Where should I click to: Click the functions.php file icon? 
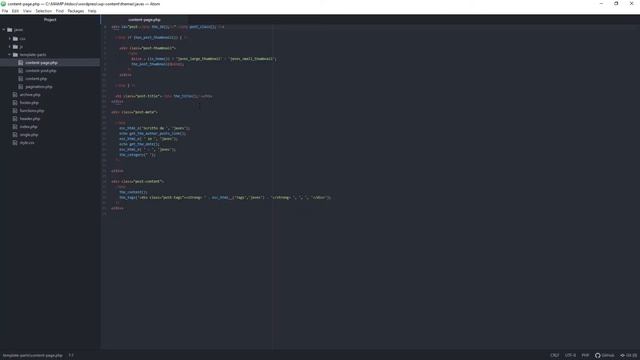(x=15, y=111)
